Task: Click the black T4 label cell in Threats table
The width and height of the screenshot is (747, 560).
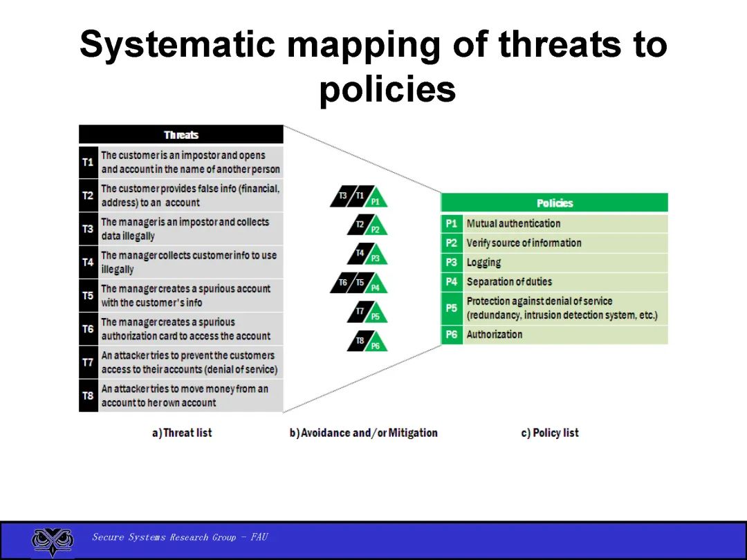Action: (88, 263)
